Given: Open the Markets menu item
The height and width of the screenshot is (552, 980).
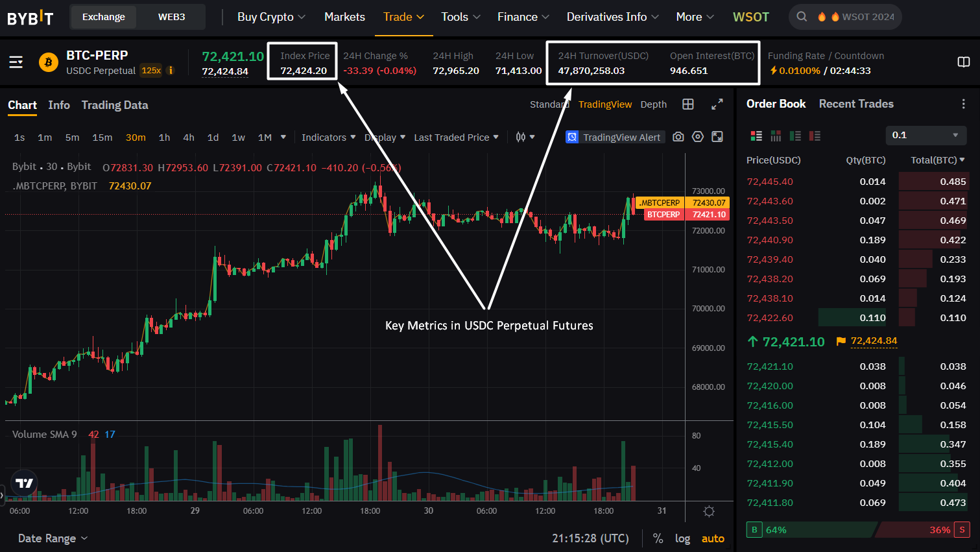Looking at the screenshot, I should 344,17.
